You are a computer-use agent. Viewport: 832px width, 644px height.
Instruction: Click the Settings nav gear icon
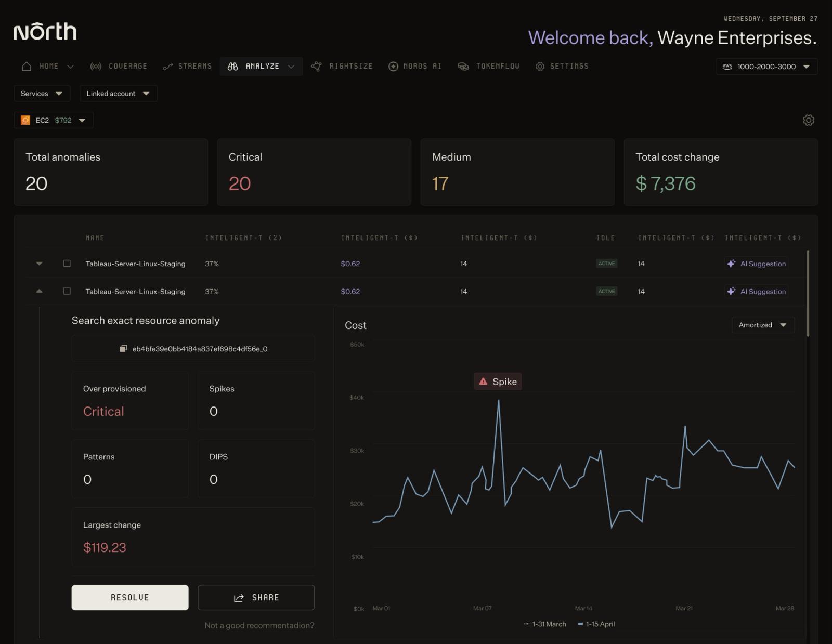click(x=540, y=66)
